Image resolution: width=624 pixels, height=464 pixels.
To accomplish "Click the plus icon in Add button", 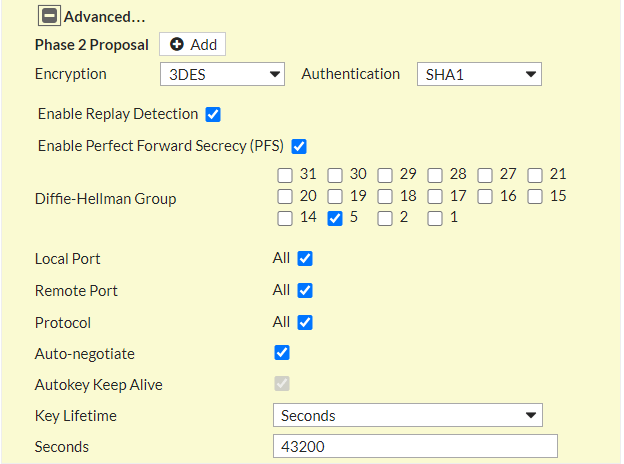I will [177, 44].
